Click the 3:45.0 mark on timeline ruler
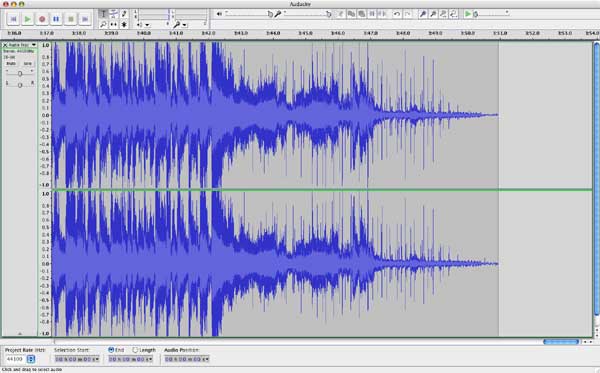The height and width of the screenshot is (373, 600). pyautogui.click(x=305, y=33)
